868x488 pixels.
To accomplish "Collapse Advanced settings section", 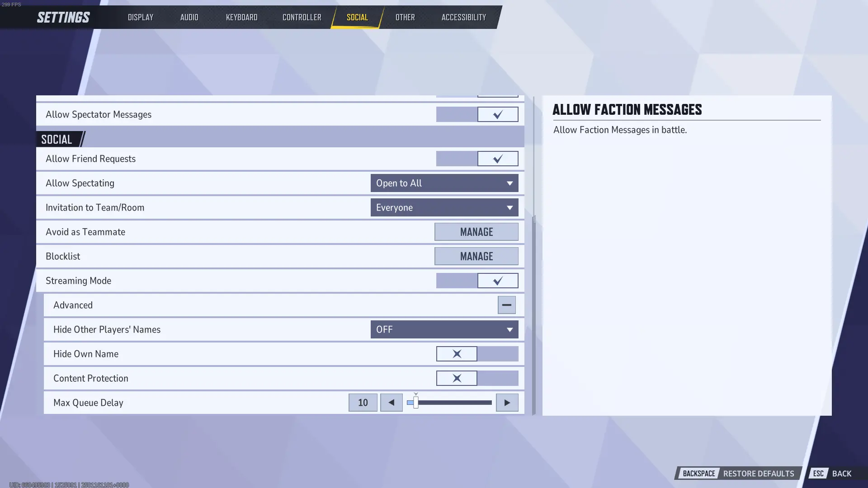I will 507,305.
